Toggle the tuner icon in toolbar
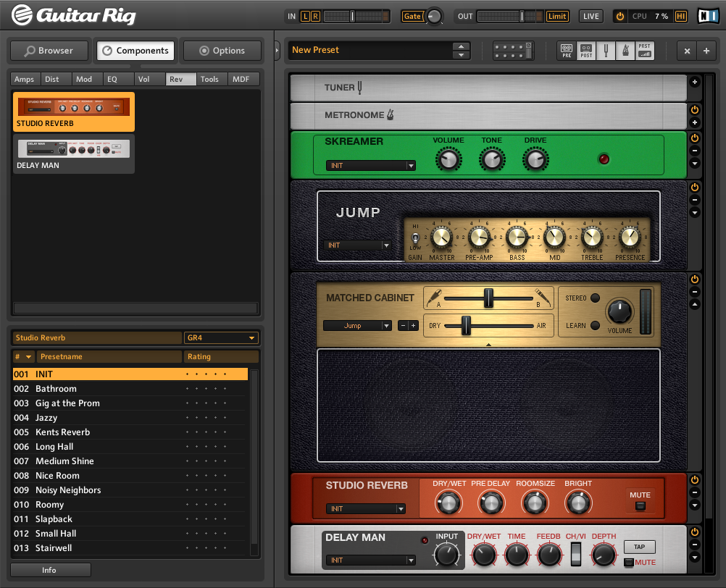Viewport: 726px width, 588px height. click(x=606, y=51)
